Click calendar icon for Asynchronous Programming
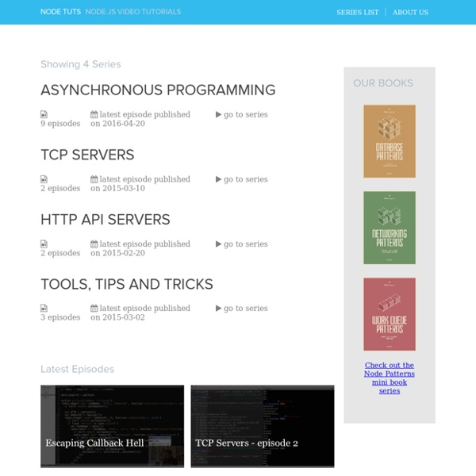 point(94,114)
